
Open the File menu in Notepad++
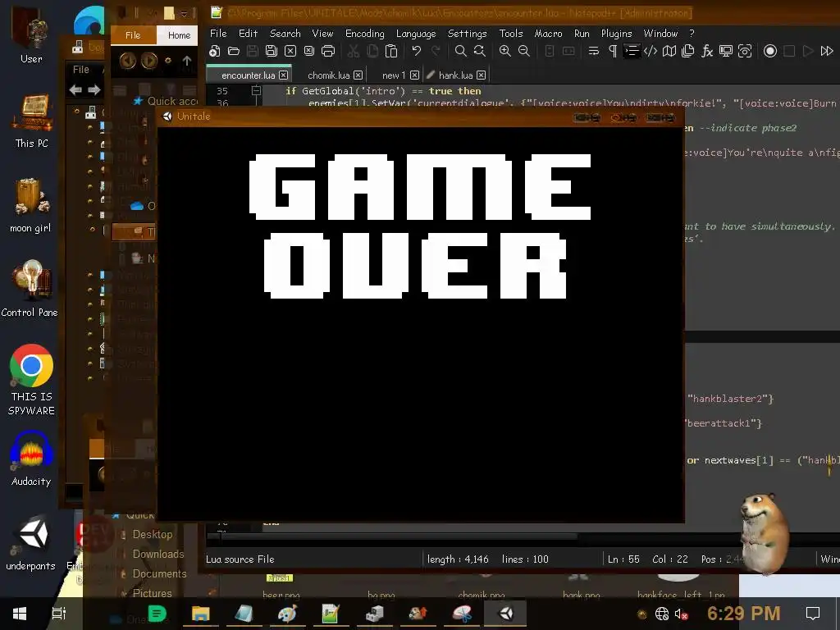tap(218, 33)
